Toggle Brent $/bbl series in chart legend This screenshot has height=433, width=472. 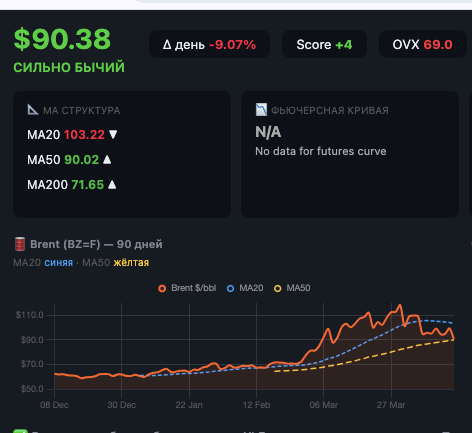tap(187, 288)
